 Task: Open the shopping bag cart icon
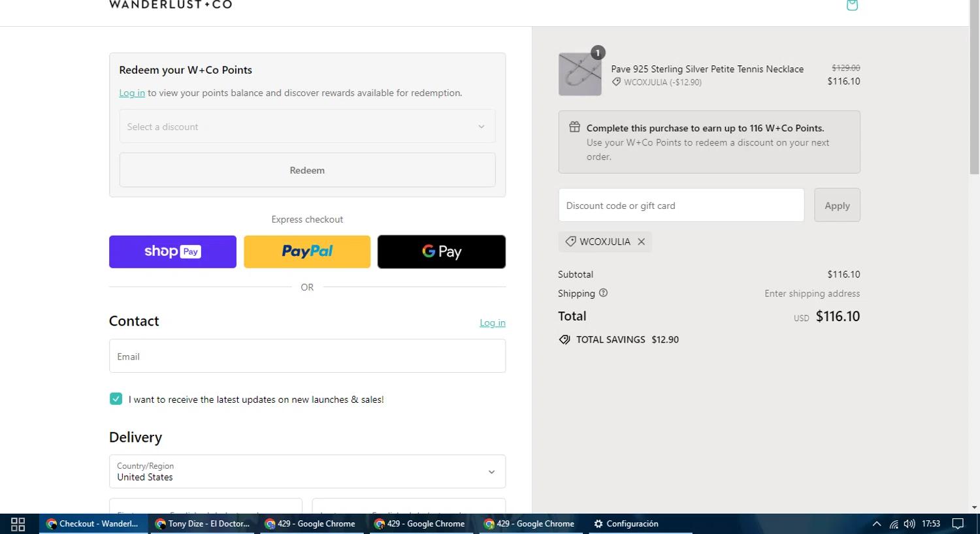pos(852,5)
